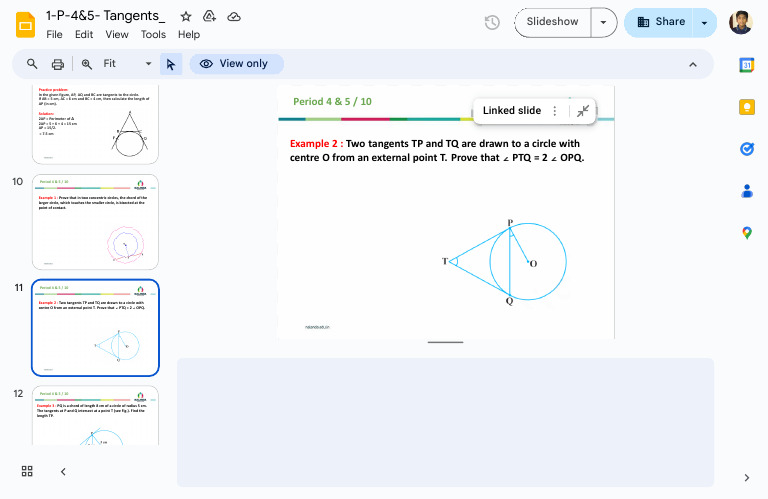
Task: Open Google Tasks side panel icon
Action: coord(746,149)
